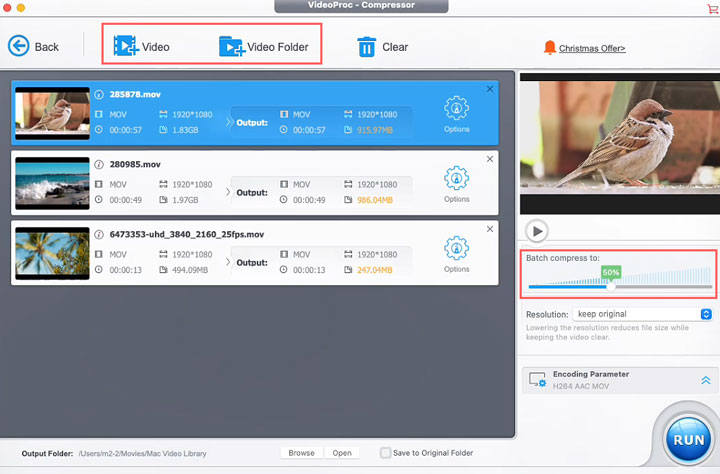Select the 285878.mov bird thumbnail
Screen dimensions: 720x474
(52, 113)
